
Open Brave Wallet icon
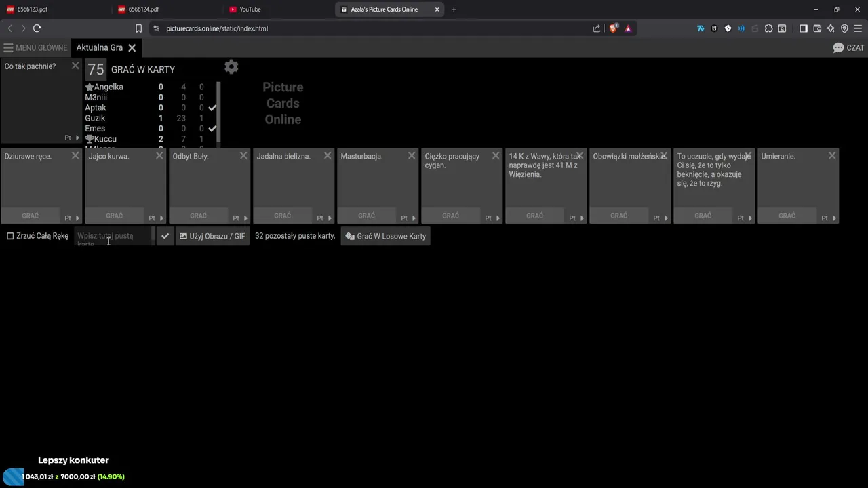(x=817, y=28)
